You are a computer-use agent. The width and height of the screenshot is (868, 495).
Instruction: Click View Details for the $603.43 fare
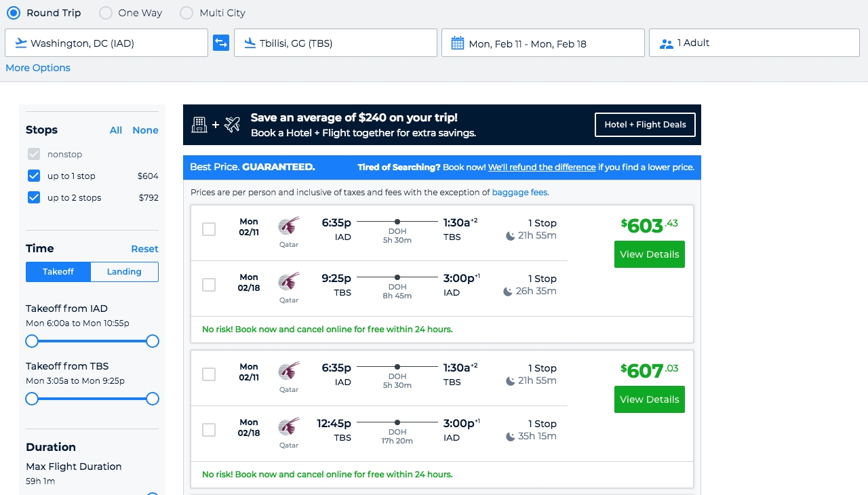649,254
